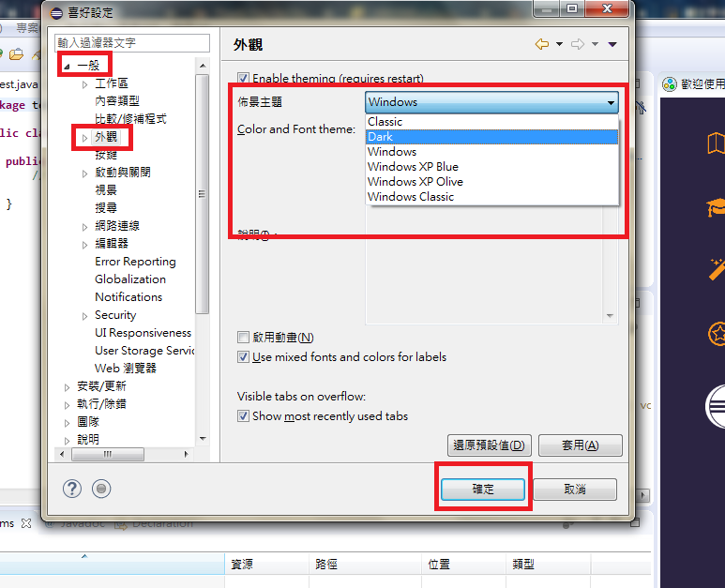The height and width of the screenshot is (588, 725).
Task: Click the 套用(A) apply button
Action: coord(581,445)
